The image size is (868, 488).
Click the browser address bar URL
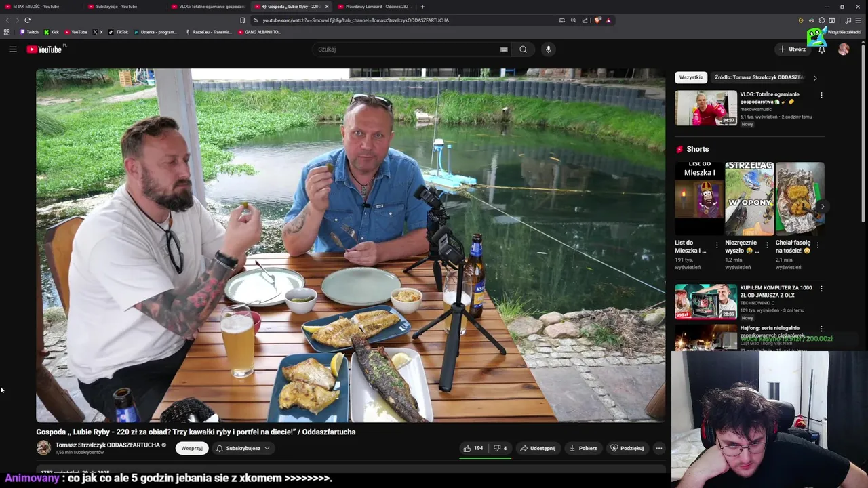(x=355, y=20)
